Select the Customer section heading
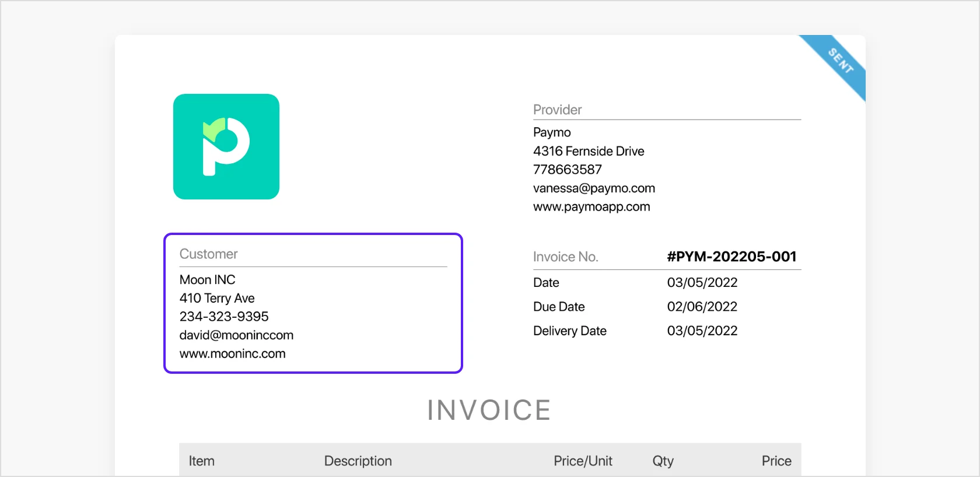The image size is (980, 477). pos(208,254)
